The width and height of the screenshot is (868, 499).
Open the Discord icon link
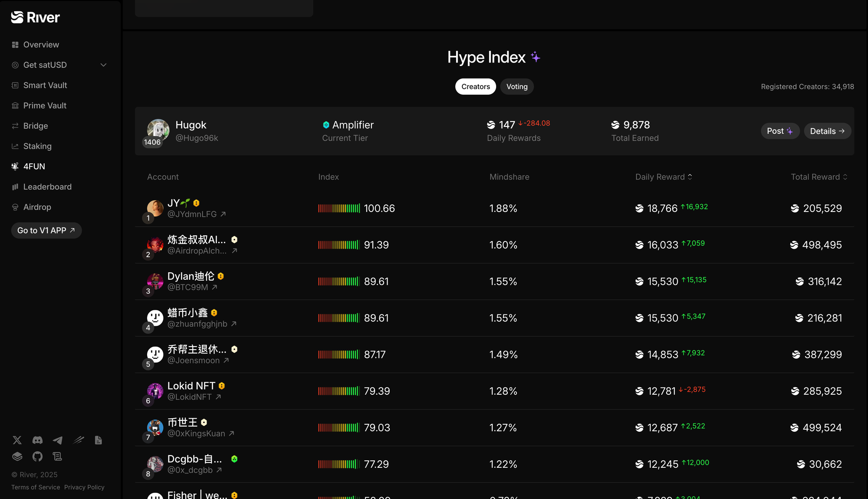coord(37,440)
